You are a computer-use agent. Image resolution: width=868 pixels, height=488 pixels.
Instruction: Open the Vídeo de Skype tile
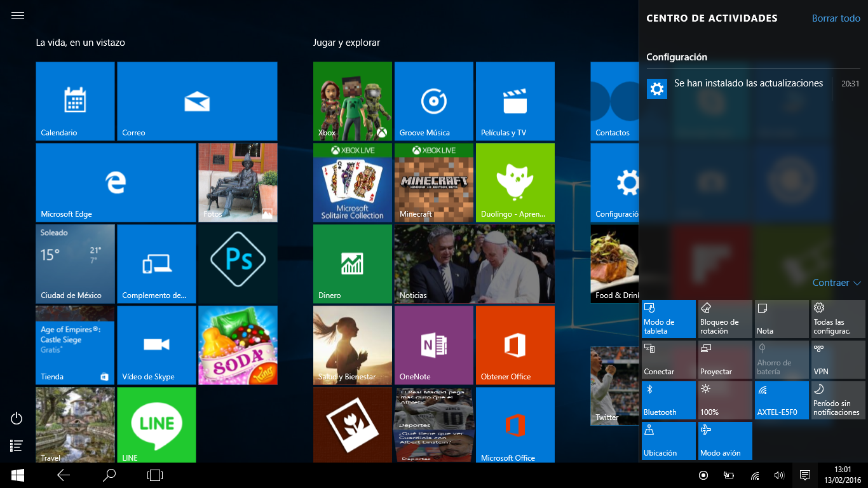pyautogui.click(x=156, y=345)
